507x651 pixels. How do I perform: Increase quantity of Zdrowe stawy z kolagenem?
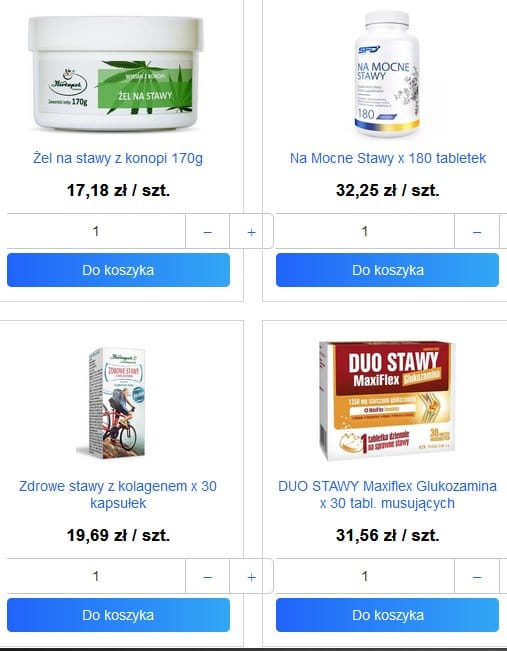click(251, 576)
